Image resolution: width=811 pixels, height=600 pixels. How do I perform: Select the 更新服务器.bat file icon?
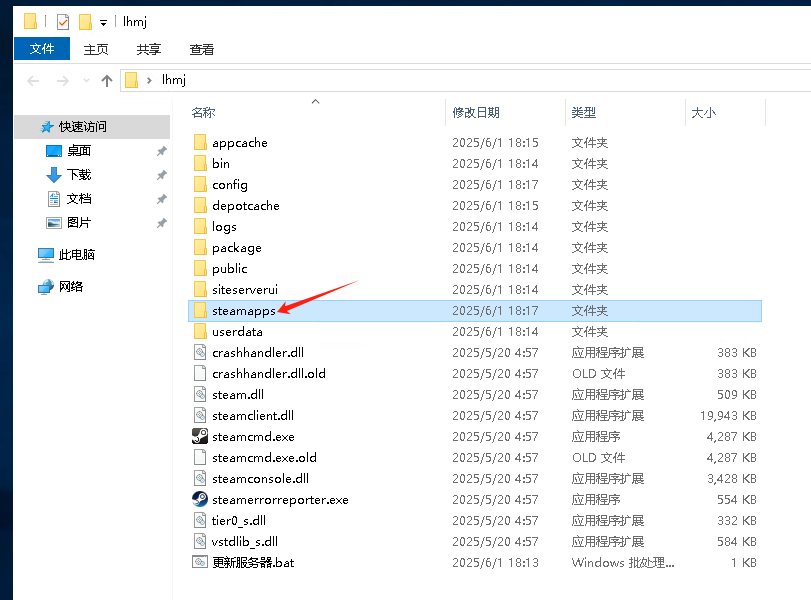[200, 562]
